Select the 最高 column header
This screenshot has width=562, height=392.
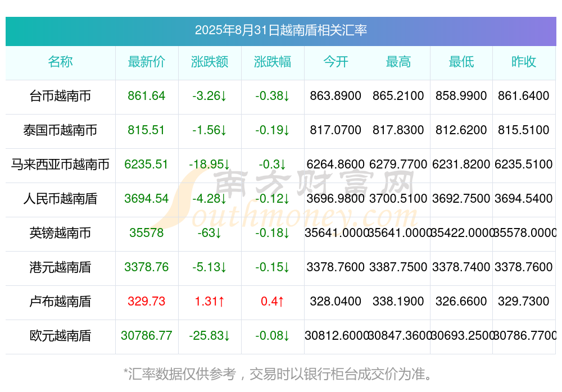tap(398, 62)
